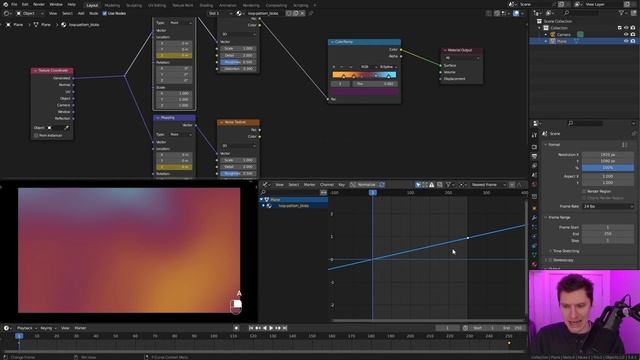Open the Output properties tab icon
The image size is (640, 360).
click(x=534, y=156)
